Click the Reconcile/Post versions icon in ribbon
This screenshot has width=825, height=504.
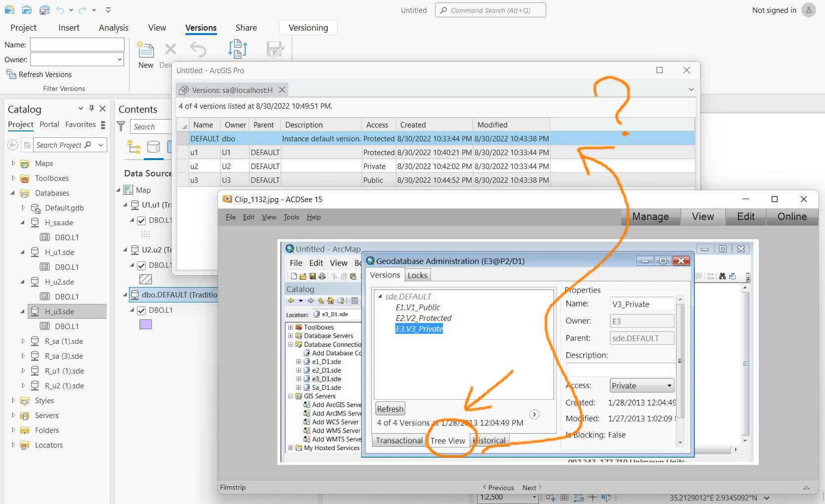pos(237,49)
